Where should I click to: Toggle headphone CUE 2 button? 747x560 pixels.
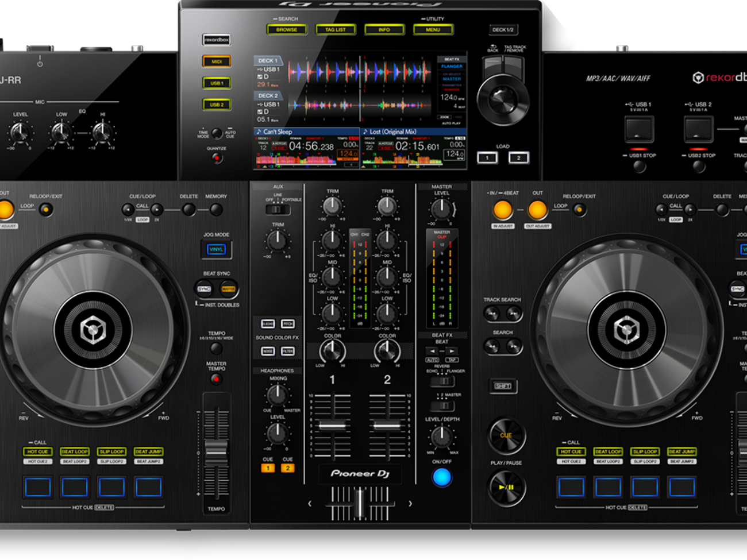(x=288, y=468)
